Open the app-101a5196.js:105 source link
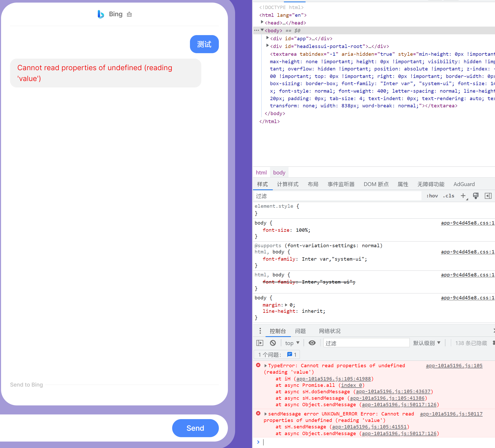495x448 pixels. pos(454,365)
